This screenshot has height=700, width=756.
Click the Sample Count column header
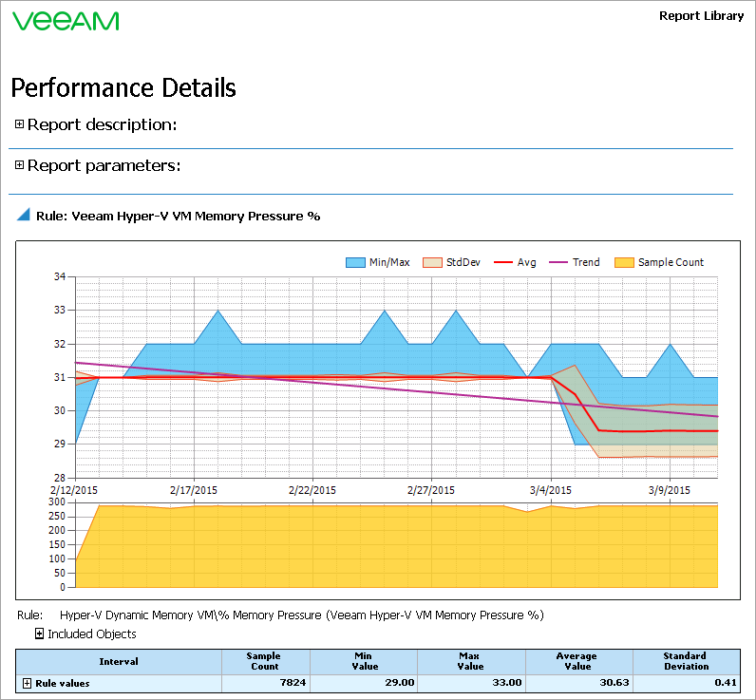pyautogui.click(x=264, y=661)
